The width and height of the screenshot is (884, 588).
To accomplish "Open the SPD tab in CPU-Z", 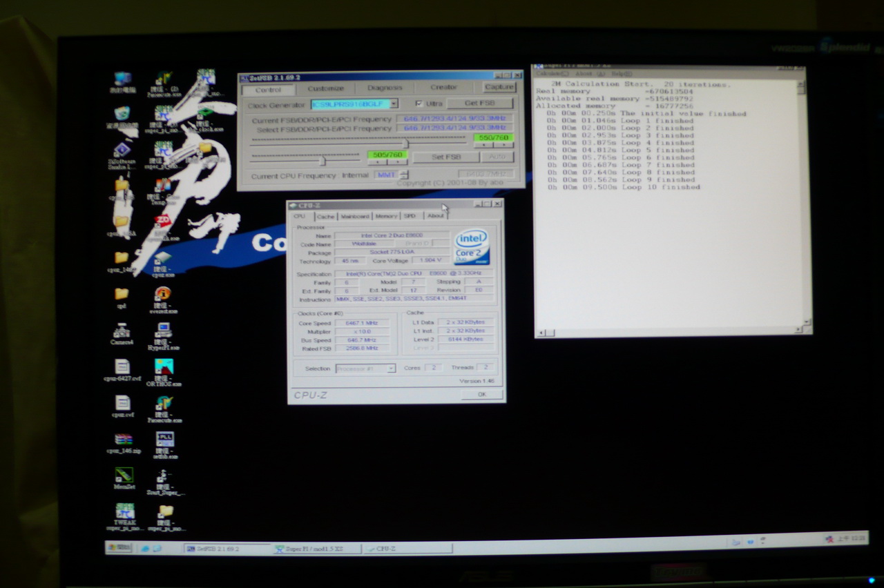I will pos(410,216).
